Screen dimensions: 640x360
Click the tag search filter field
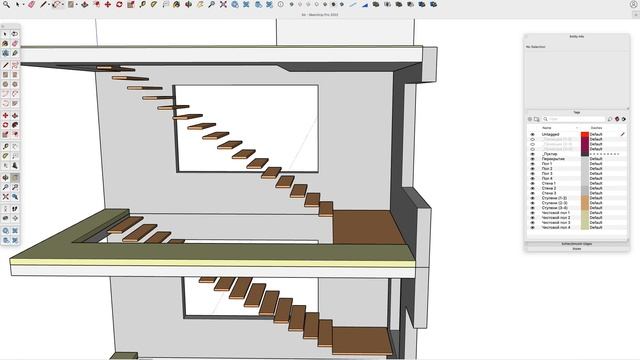[x=574, y=119]
